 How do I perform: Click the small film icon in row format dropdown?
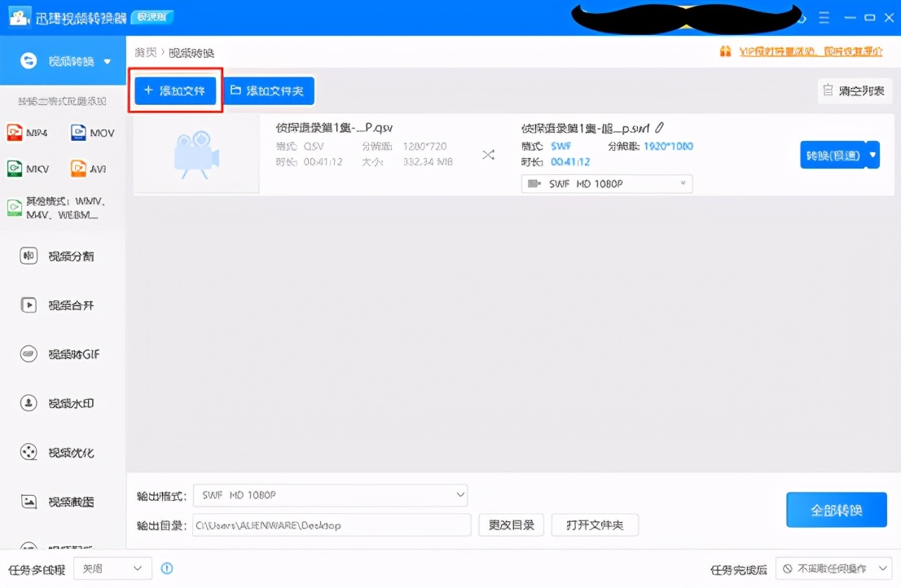[534, 184]
